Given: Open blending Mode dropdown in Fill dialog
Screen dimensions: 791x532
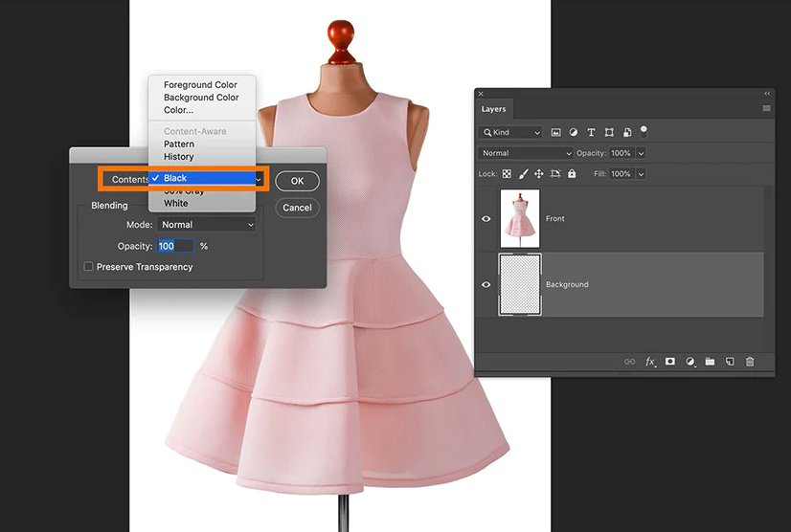Looking at the screenshot, I should click(x=206, y=225).
